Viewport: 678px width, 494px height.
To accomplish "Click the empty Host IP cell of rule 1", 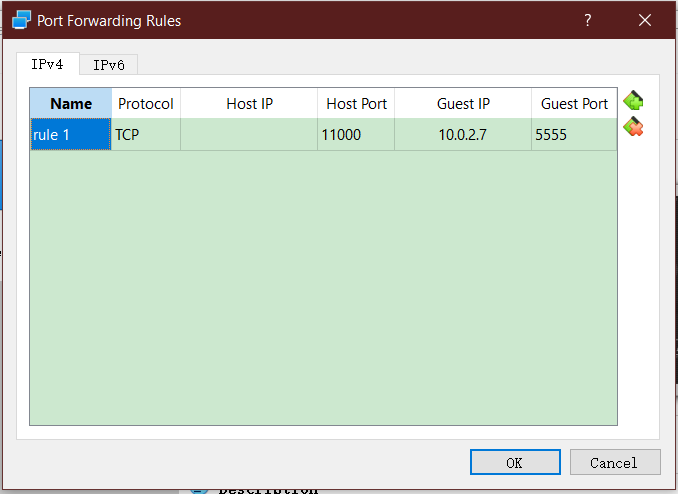I will pos(249,135).
